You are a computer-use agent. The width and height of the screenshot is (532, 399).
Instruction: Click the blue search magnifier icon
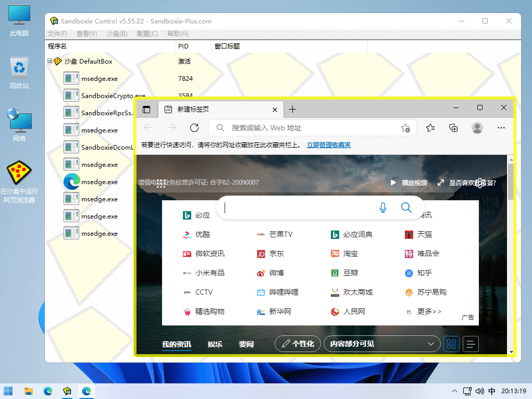(406, 208)
